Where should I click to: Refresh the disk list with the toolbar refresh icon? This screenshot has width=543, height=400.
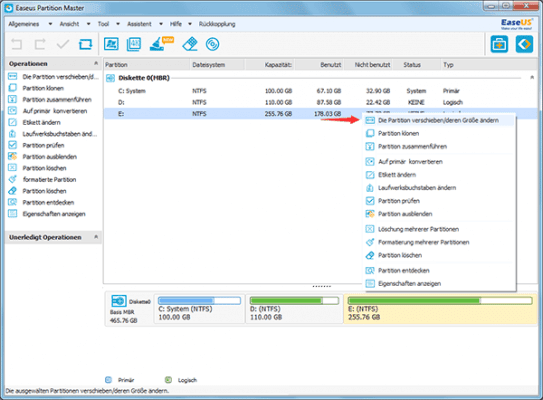(86, 44)
